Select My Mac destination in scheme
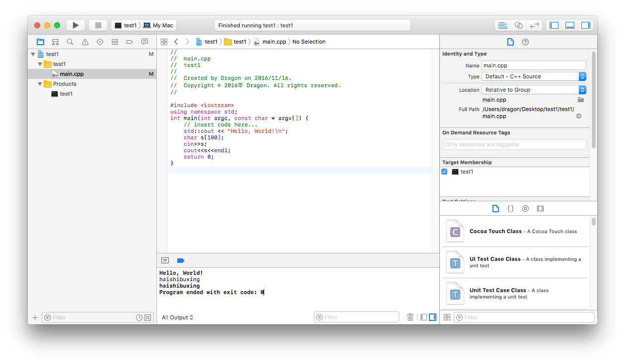 [x=158, y=25]
